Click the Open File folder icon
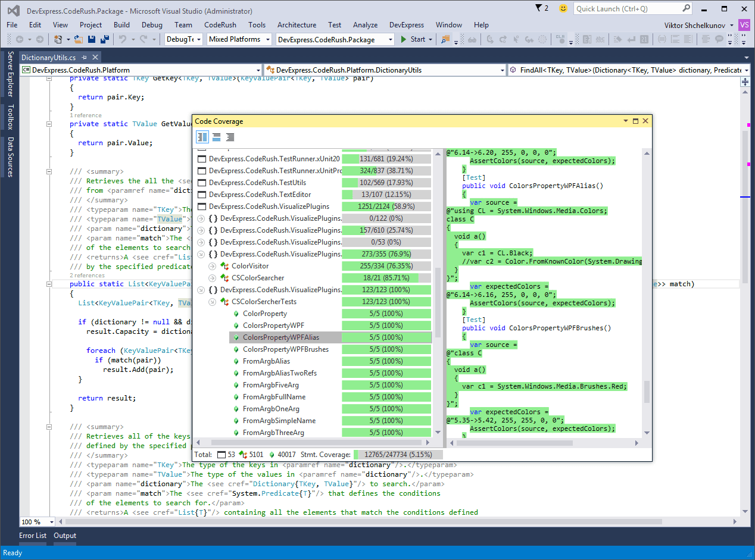755x560 pixels. (79, 39)
